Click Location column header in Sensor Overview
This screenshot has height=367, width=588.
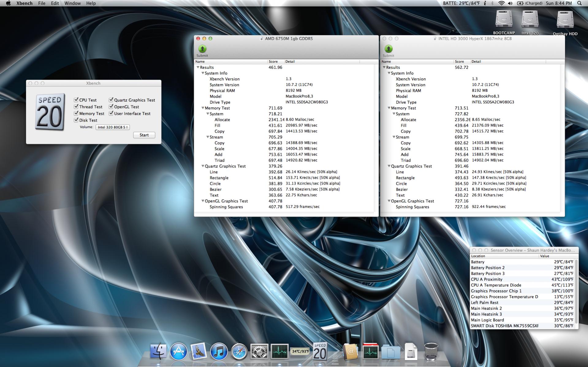coord(504,256)
